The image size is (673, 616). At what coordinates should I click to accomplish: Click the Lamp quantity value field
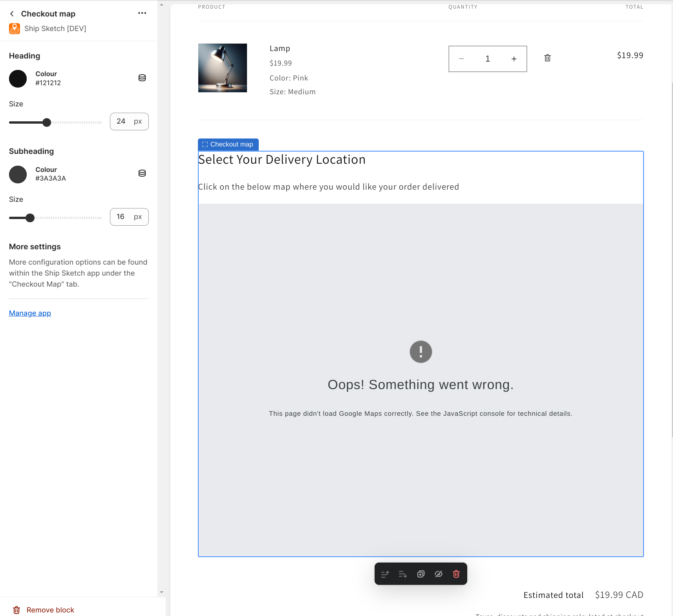[488, 59]
